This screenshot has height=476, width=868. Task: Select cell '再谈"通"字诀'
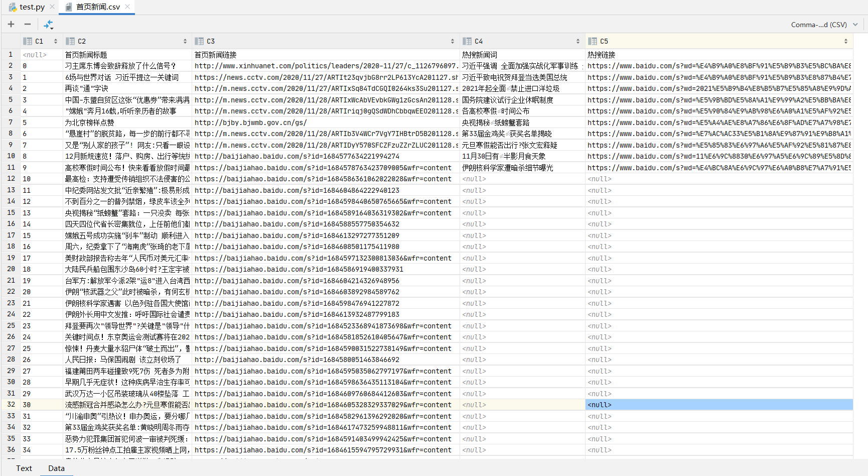(x=127, y=88)
